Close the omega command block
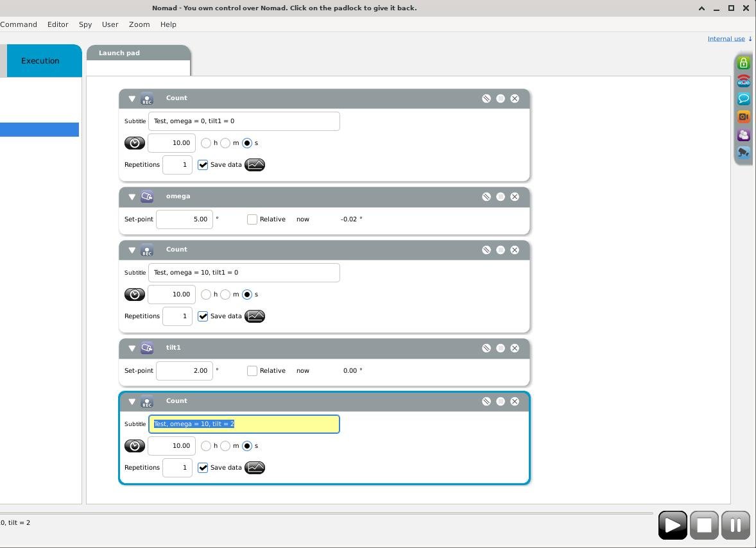 (x=515, y=197)
